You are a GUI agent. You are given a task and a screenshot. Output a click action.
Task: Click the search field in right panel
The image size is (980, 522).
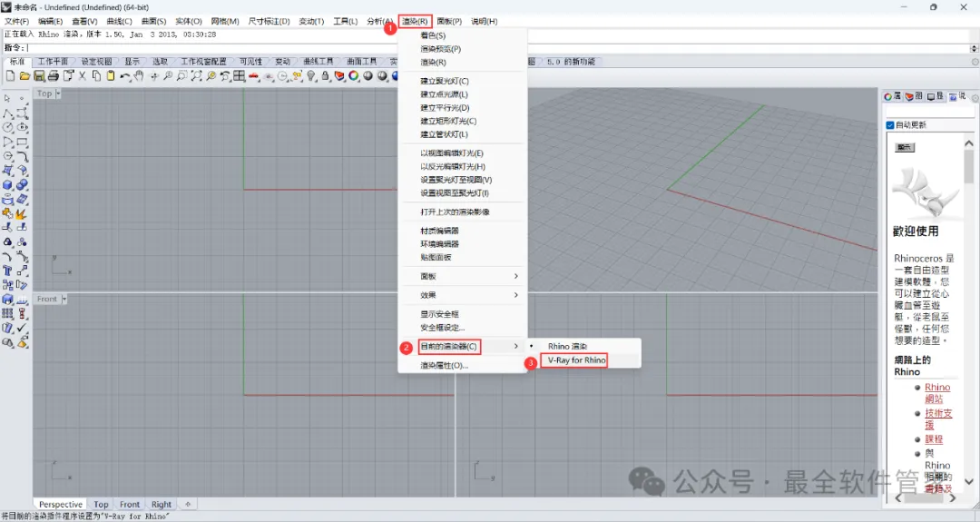[930, 112]
